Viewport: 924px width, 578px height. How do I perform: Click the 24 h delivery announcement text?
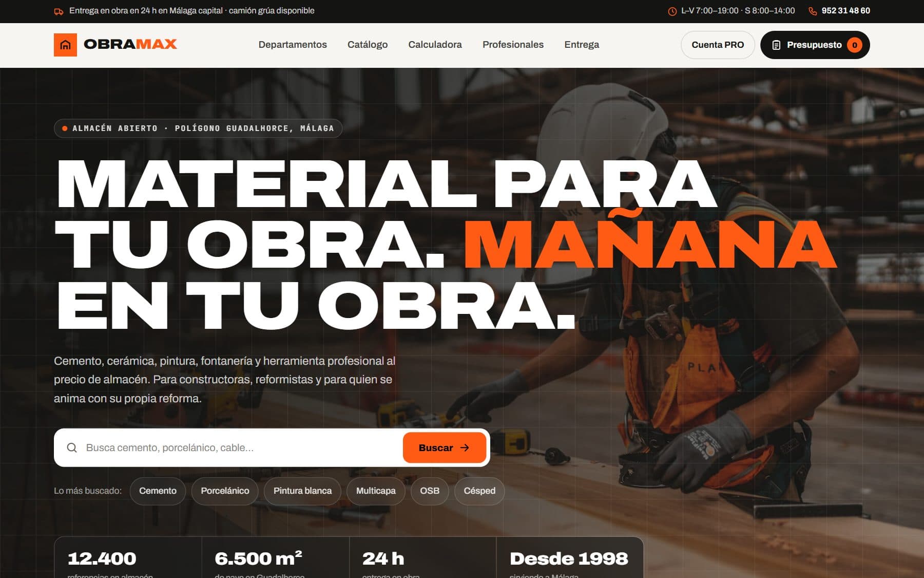pyautogui.click(x=191, y=11)
